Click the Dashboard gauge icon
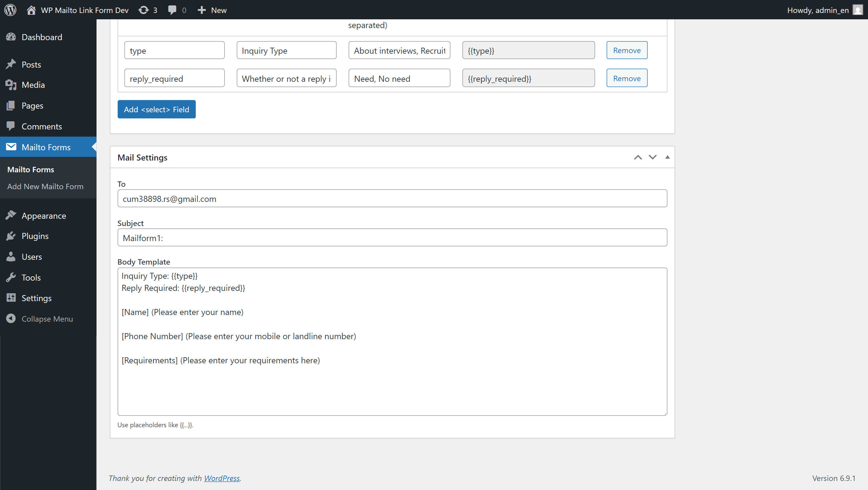868x490 pixels. (x=11, y=37)
